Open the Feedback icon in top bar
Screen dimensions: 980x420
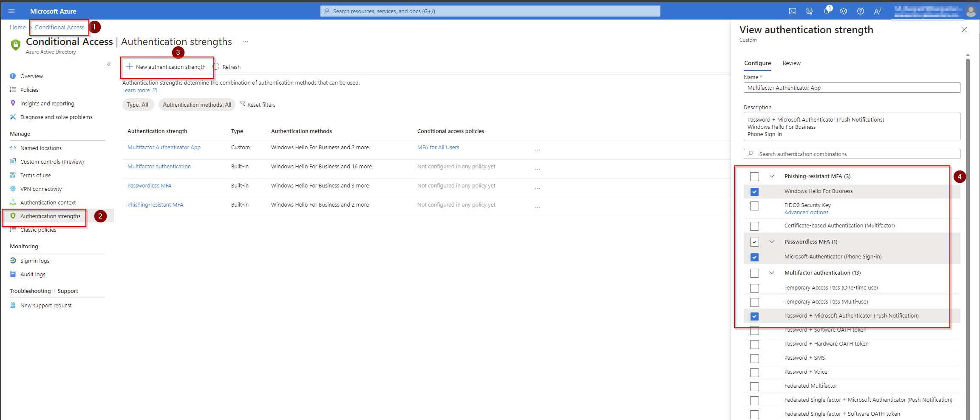tap(878, 11)
